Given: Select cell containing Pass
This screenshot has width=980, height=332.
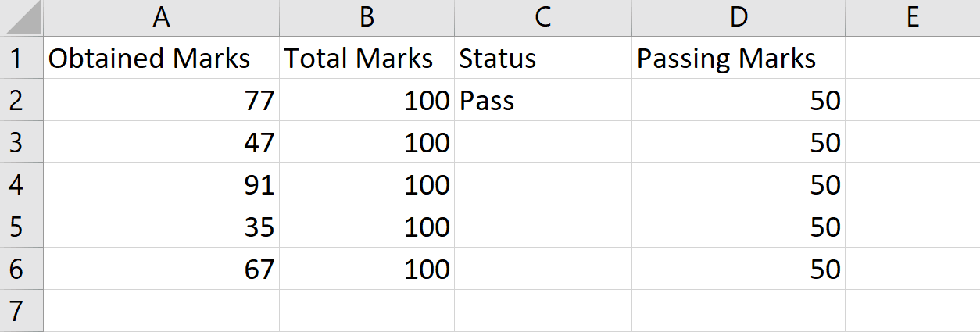Looking at the screenshot, I should point(543,100).
